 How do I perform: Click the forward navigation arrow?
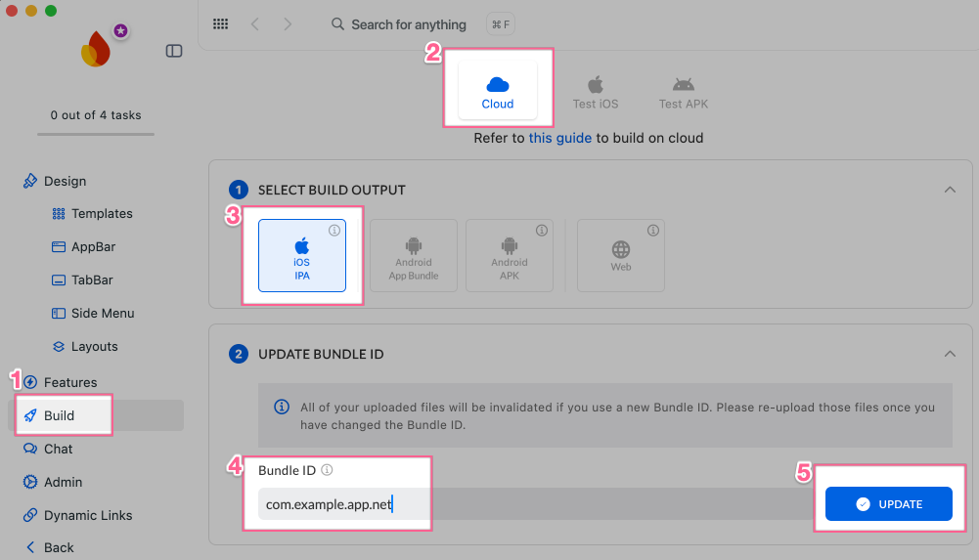tap(287, 24)
